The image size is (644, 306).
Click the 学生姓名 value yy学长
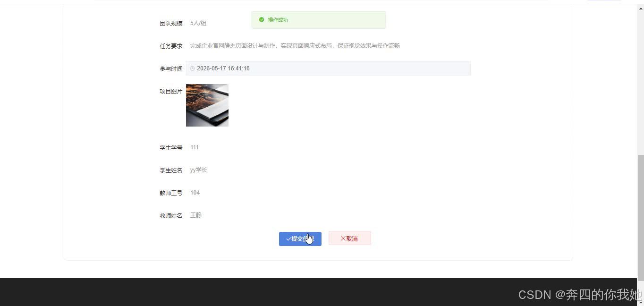pyautogui.click(x=199, y=170)
